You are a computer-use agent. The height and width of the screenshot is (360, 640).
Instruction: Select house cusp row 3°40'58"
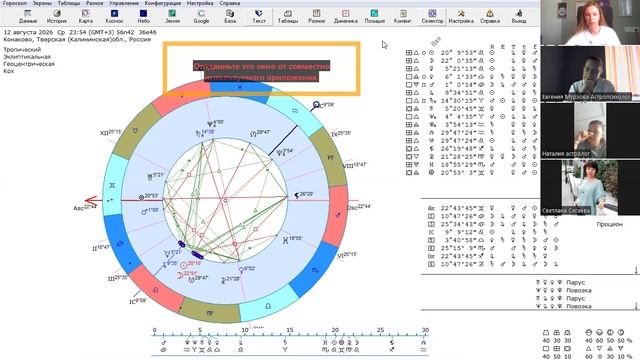click(x=493, y=240)
